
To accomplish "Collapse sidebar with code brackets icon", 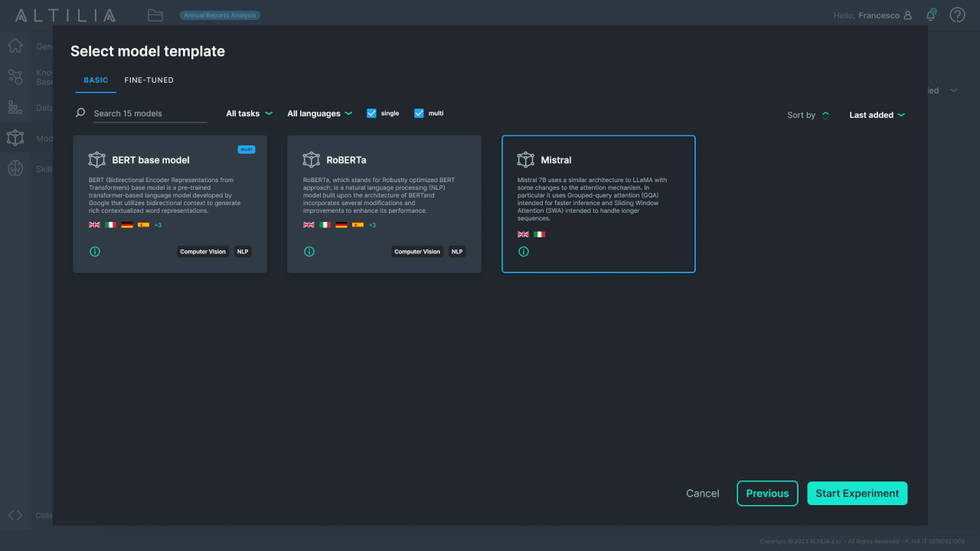I will [15, 515].
